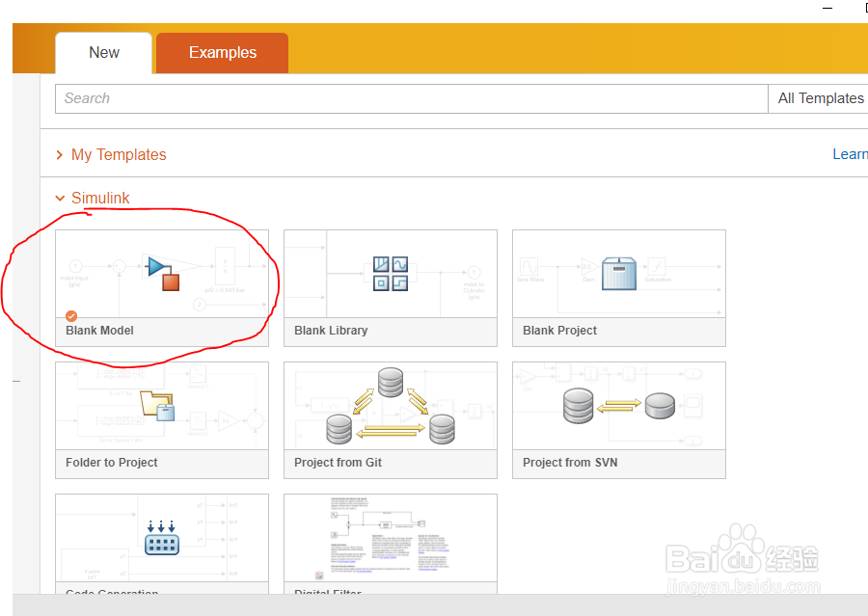Select the Blank Model icon
Screen dimensions: 868x616
point(163,274)
